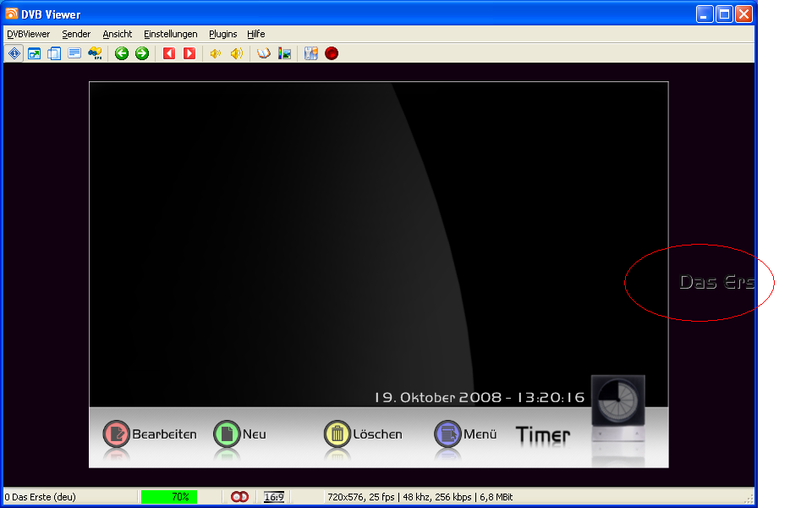Click the 'Timer' heading text

coord(543,435)
